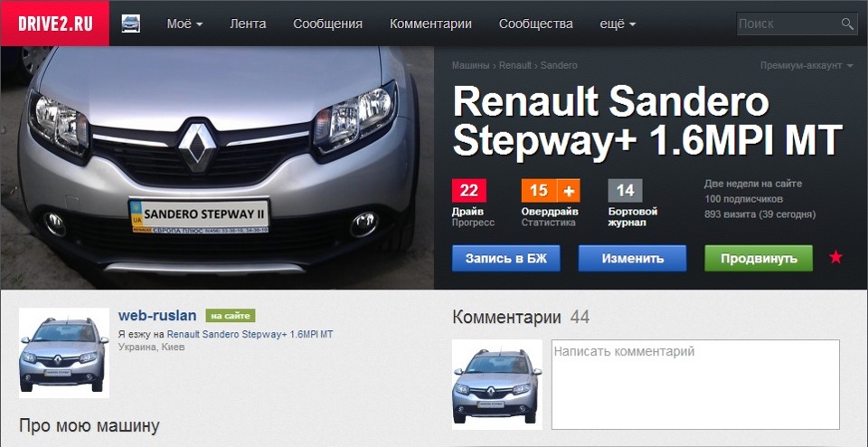Open the Статистика link under Овердрайв
Screen dimensions: 868x447
(548, 223)
